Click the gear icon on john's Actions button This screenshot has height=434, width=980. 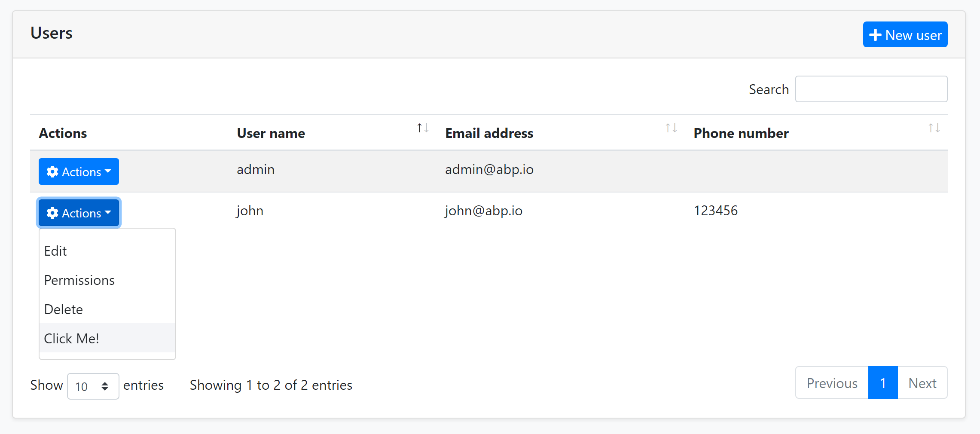(x=52, y=213)
